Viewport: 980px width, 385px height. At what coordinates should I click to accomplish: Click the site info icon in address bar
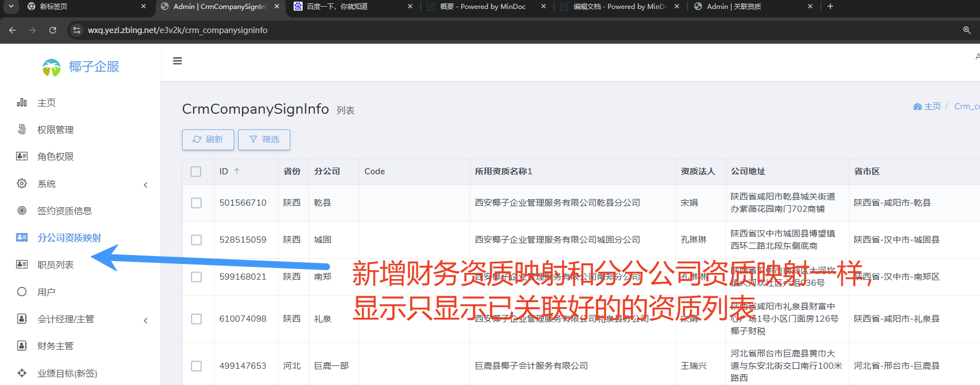(x=77, y=30)
